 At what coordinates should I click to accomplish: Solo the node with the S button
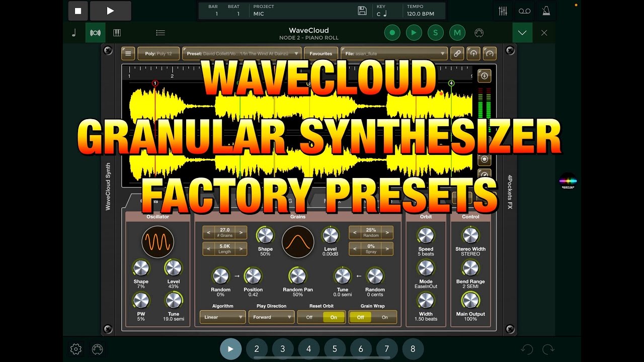[436, 33]
